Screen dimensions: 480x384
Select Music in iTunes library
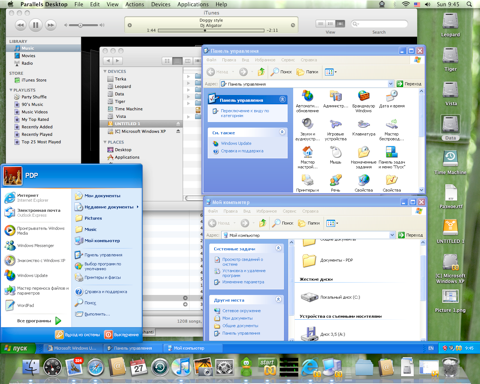pyautogui.click(x=43, y=48)
